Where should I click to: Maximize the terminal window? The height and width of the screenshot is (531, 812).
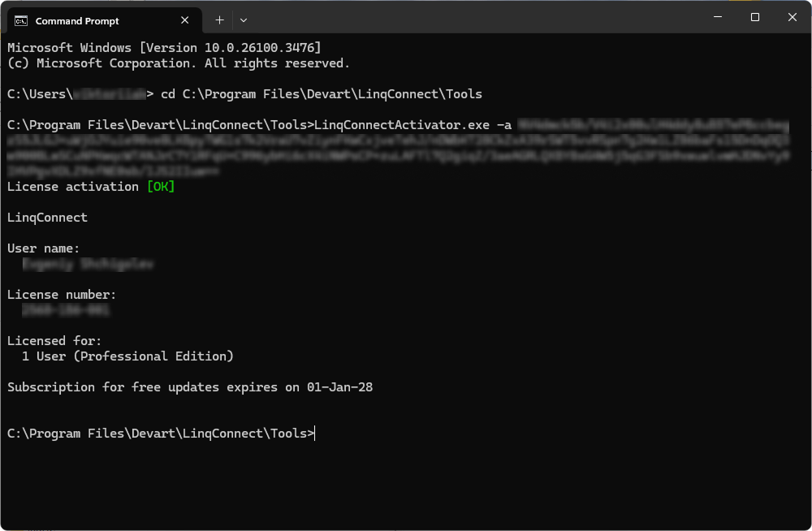(x=756, y=16)
